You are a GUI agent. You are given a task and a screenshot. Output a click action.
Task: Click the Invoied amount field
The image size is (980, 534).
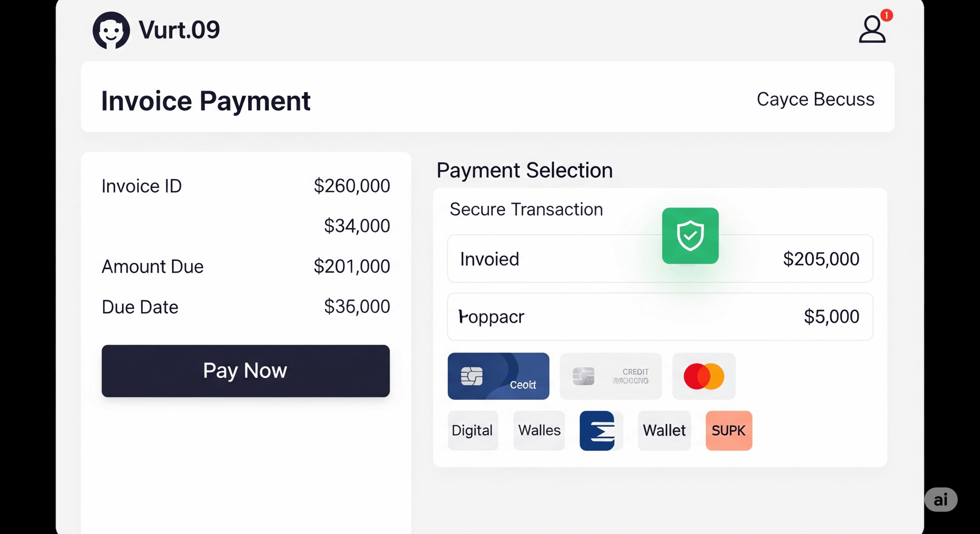660,259
